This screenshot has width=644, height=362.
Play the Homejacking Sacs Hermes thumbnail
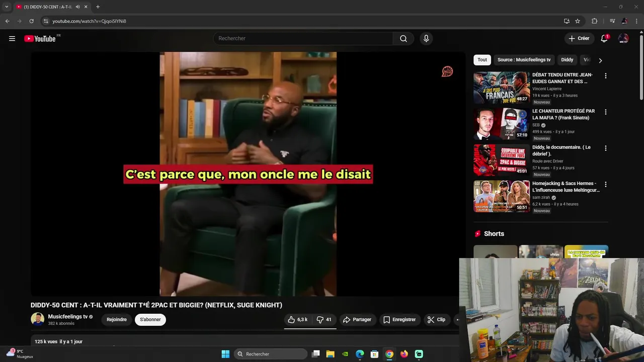point(502,196)
